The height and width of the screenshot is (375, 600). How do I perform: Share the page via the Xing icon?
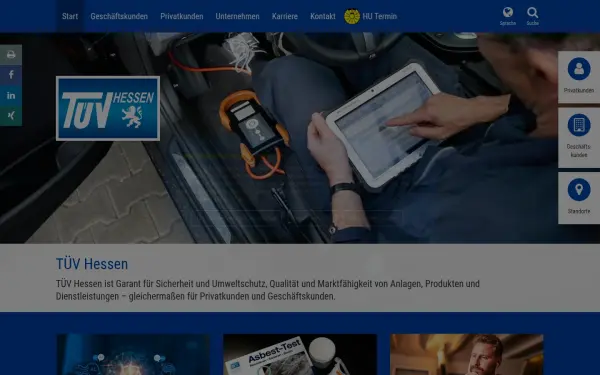point(11,116)
